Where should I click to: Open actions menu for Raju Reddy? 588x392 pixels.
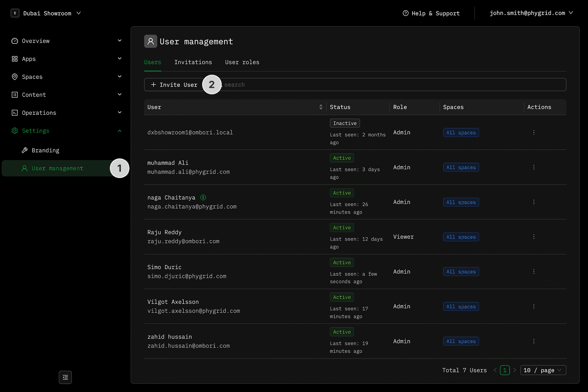click(x=534, y=237)
